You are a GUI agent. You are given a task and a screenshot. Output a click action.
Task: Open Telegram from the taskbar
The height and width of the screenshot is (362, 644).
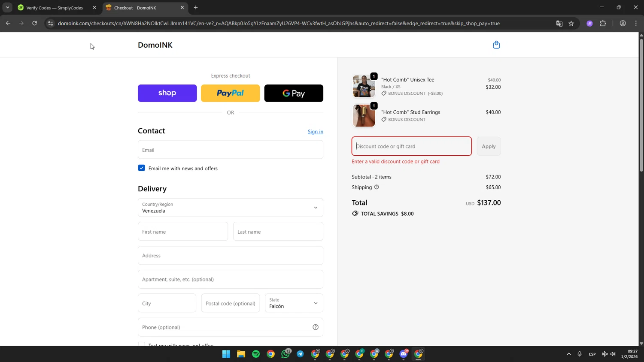[300, 354]
